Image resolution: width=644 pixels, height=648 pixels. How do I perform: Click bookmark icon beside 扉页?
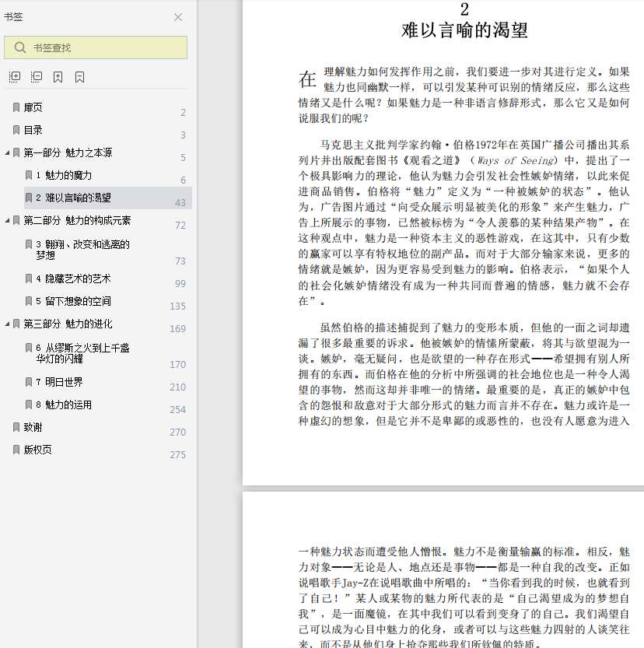tap(16, 107)
